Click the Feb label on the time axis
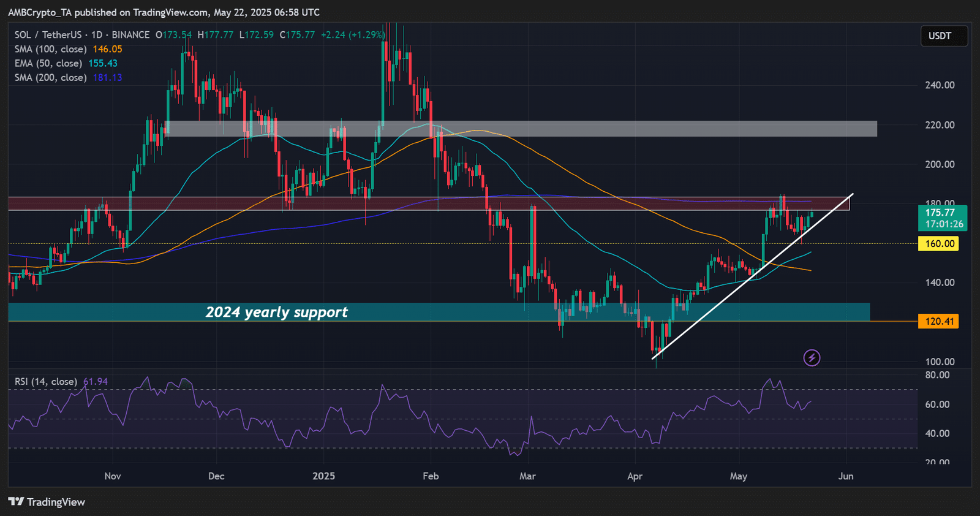The width and height of the screenshot is (980, 516). [431, 476]
